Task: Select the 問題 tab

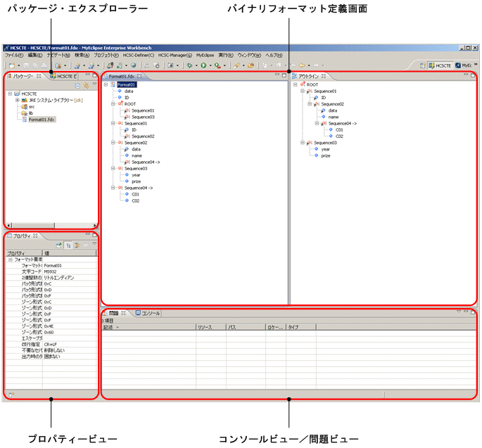Action: point(113,313)
